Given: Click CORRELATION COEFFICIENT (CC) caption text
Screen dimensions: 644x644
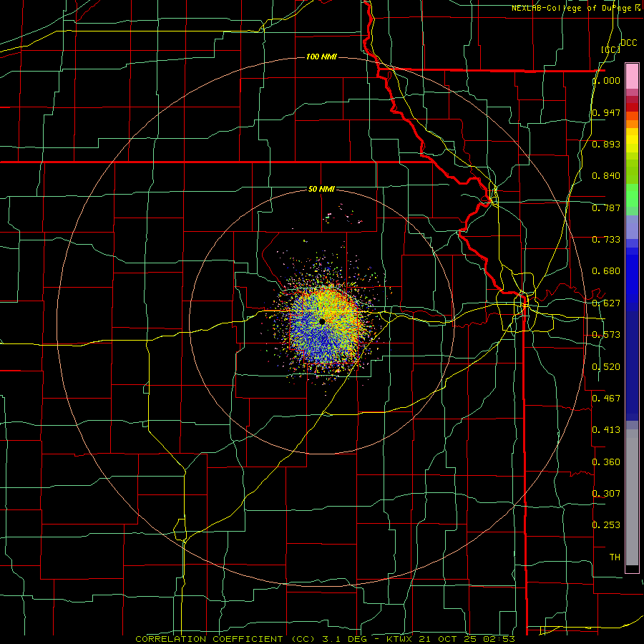Looking at the screenshot, I should [x=225, y=639].
